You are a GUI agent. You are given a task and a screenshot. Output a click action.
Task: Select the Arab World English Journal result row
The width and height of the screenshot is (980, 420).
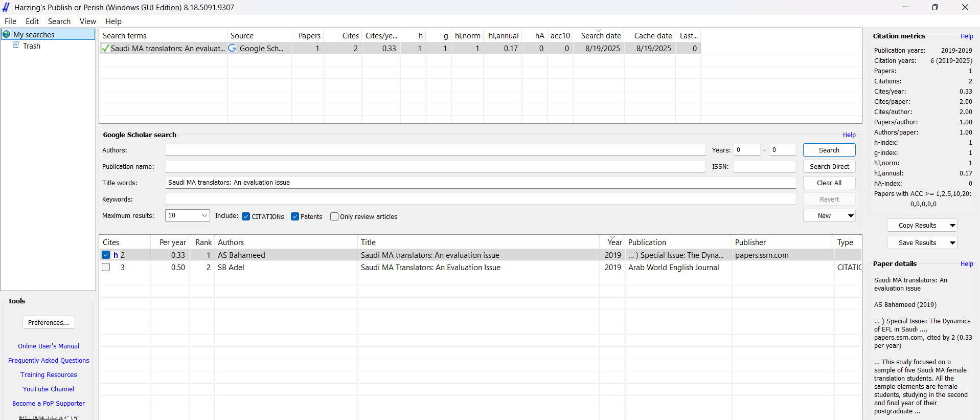481,267
